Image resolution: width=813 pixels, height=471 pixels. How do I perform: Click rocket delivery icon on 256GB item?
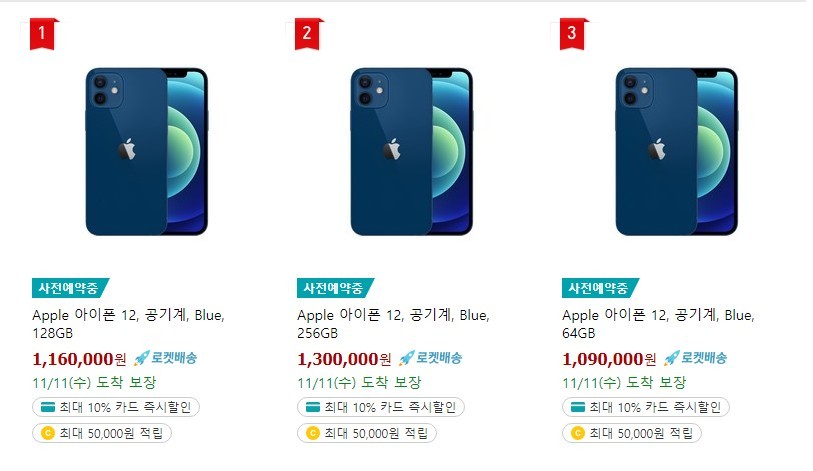pos(406,358)
